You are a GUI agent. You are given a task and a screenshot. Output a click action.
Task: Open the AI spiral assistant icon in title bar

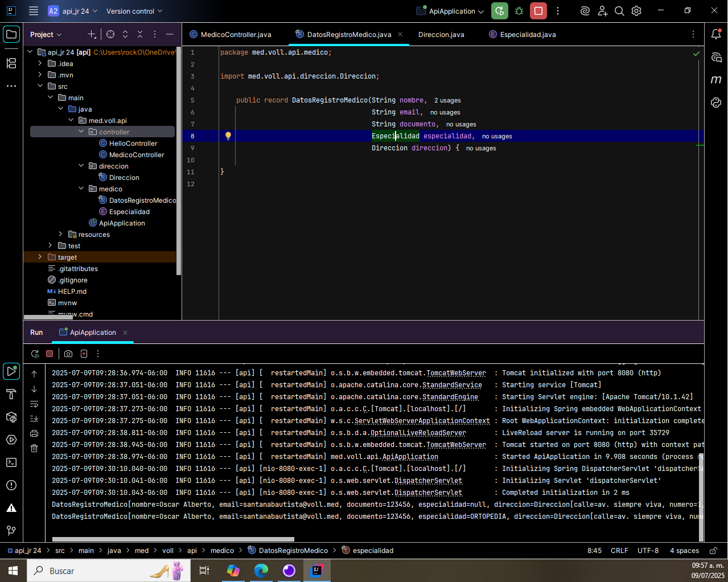[x=585, y=11]
